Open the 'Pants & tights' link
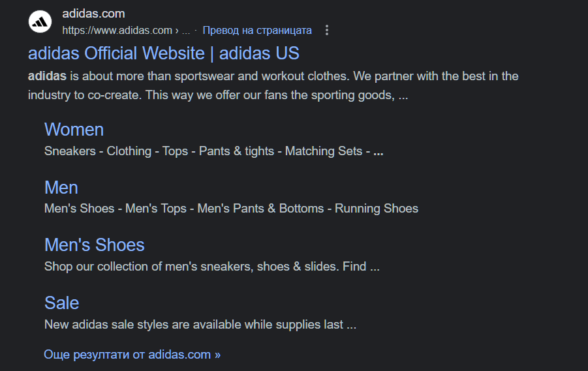 click(x=236, y=151)
